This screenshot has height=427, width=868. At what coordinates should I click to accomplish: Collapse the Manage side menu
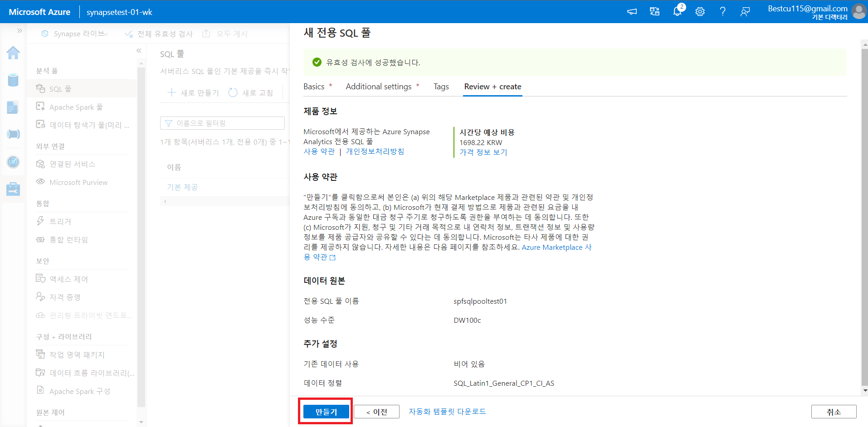pos(139,51)
